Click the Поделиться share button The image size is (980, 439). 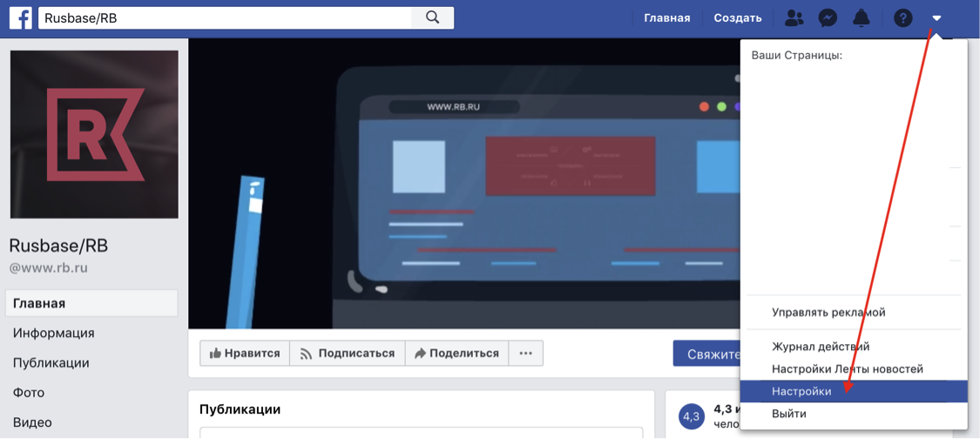pyautogui.click(x=456, y=354)
